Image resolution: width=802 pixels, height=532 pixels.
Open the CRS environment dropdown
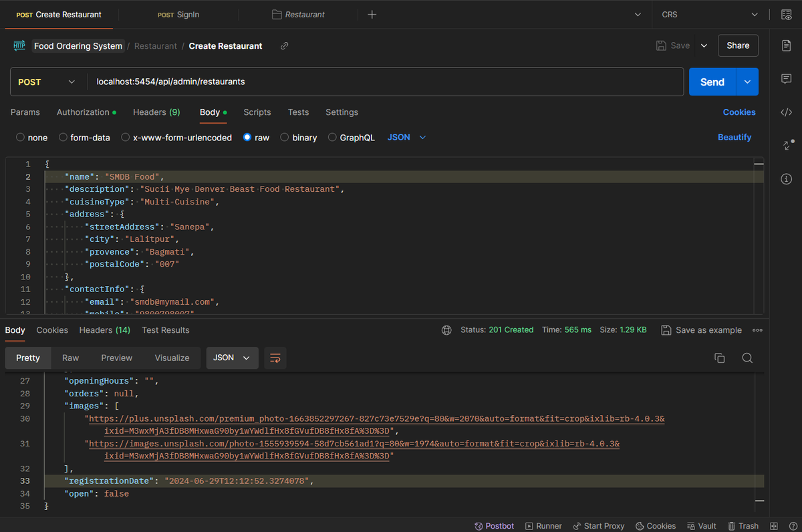click(709, 15)
